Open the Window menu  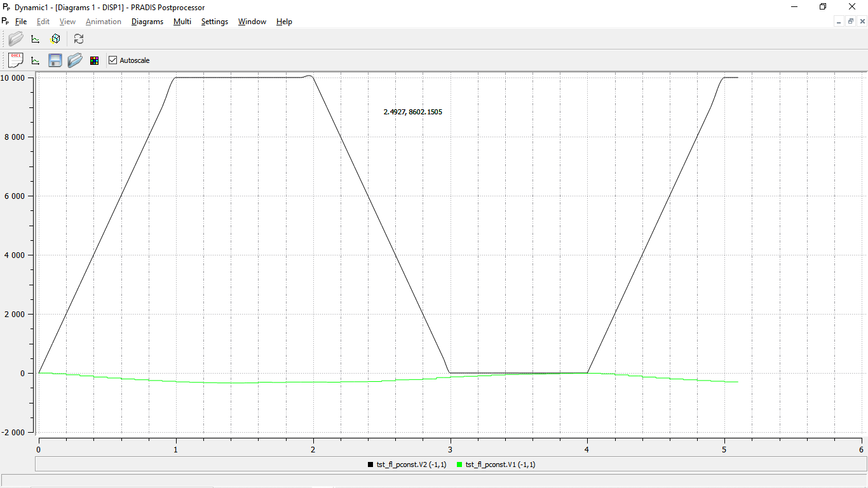point(252,22)
